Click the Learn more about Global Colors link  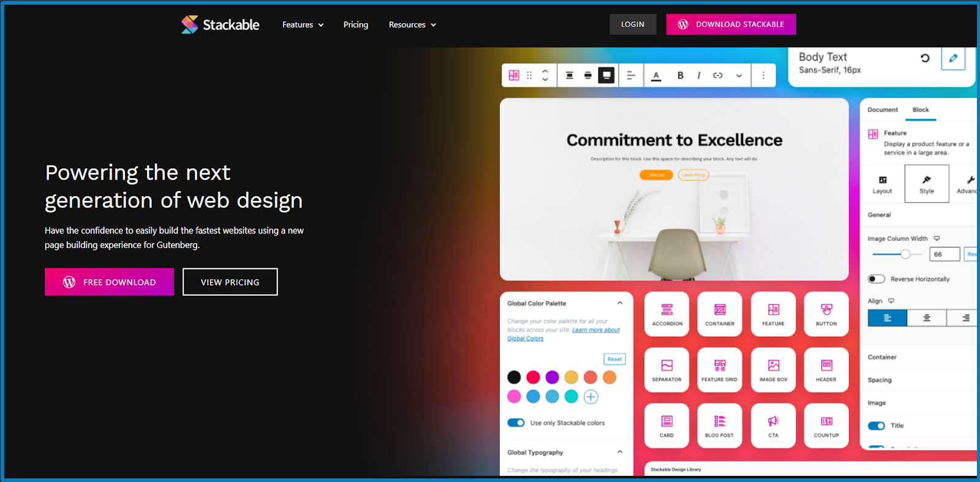pos(563,334)
